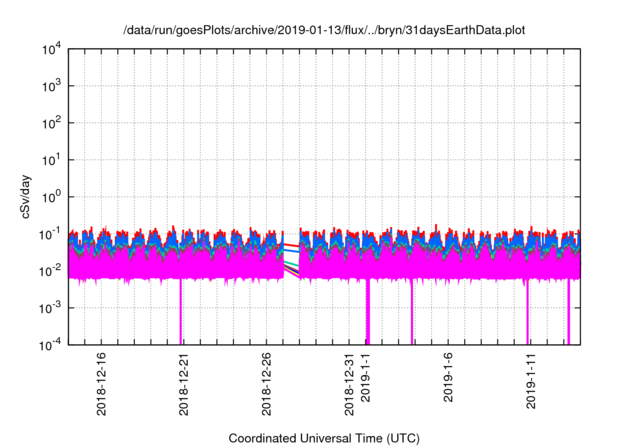Click the 2018-12-31 date label
This screenshot has width=640, height=448.
tap(349, 384)
